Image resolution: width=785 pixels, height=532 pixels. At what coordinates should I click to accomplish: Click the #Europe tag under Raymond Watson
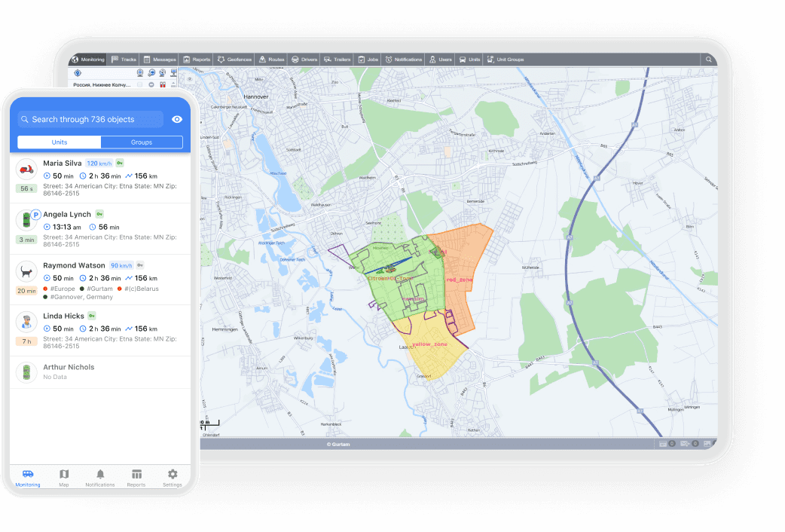point(63,289)
